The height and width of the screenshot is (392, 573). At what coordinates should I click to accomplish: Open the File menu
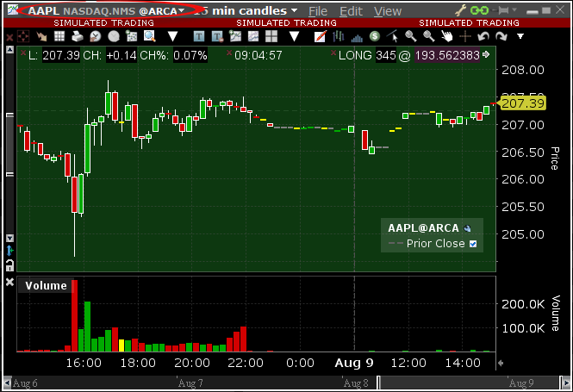pyautogui.click(x=318, y=11)
